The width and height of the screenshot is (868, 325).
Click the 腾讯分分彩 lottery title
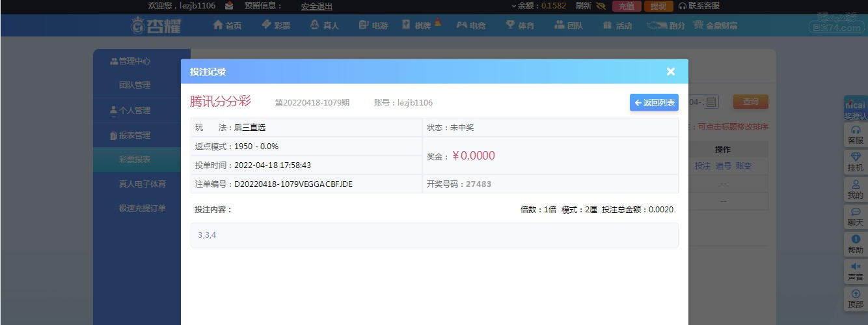221,102
